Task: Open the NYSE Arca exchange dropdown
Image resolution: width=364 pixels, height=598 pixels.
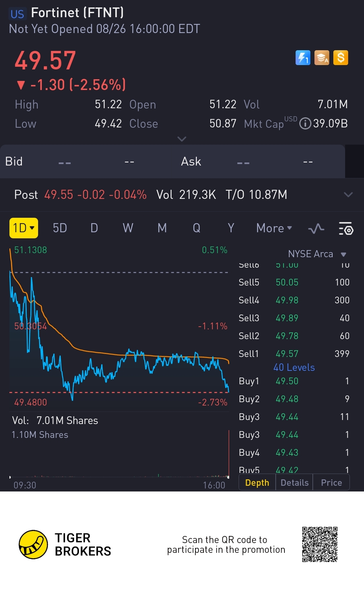Action: 317,254
